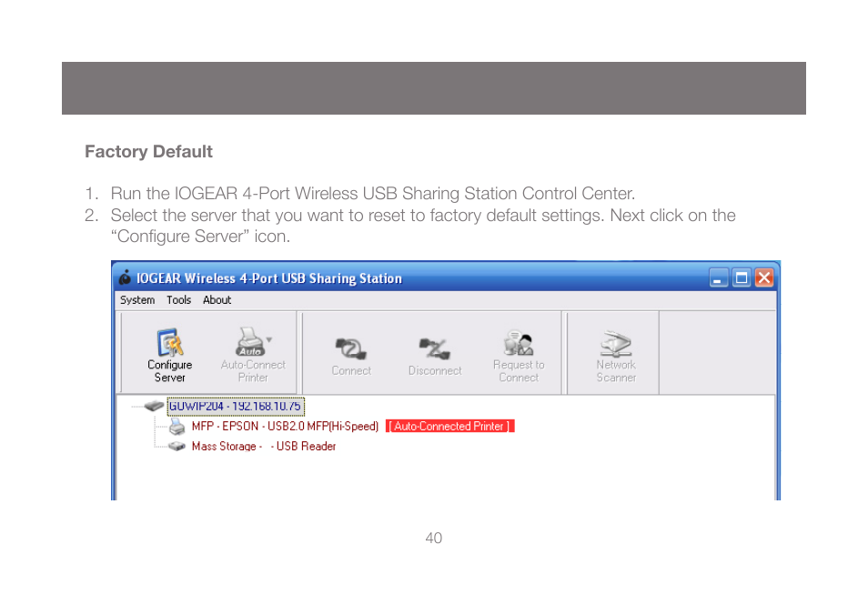Click the Connect toolbar icon
Screen dimensions: 868x605
click(x=351, y=357)
